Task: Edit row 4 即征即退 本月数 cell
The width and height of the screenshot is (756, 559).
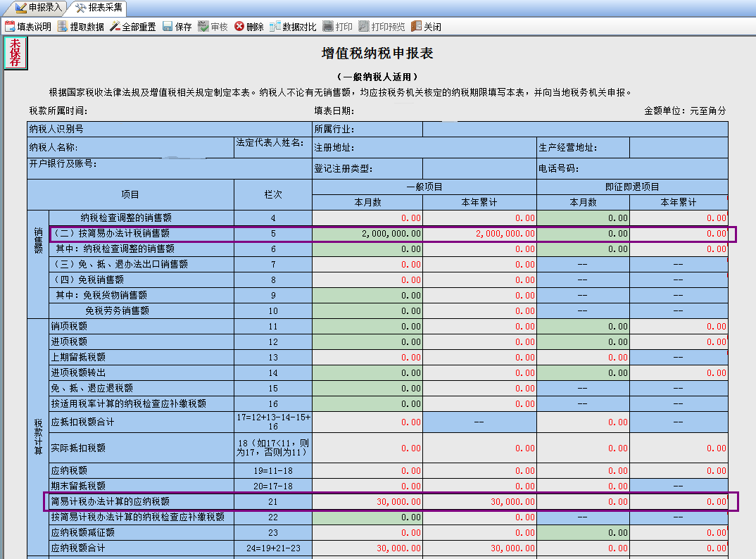Action: click(x=584, y=218)
